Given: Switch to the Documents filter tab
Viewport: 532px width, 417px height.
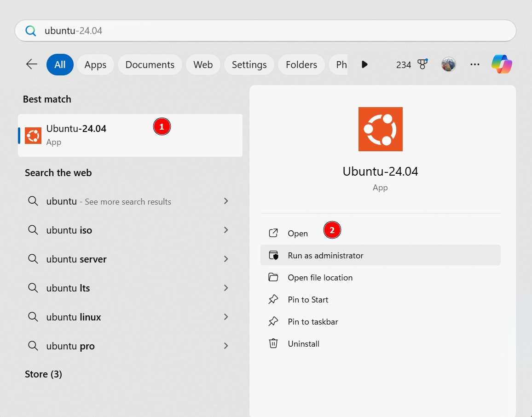Looking at the screenshot, I should 150,65.
